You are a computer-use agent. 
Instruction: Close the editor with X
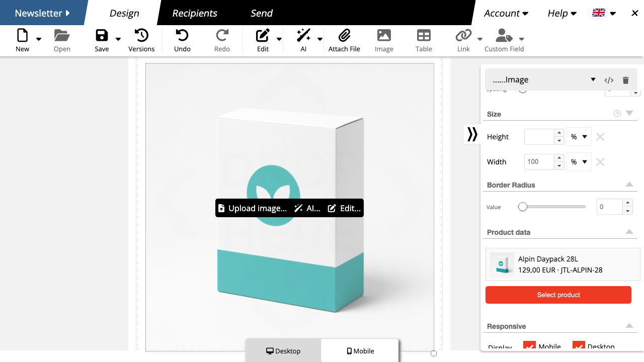tap(634, 13)
